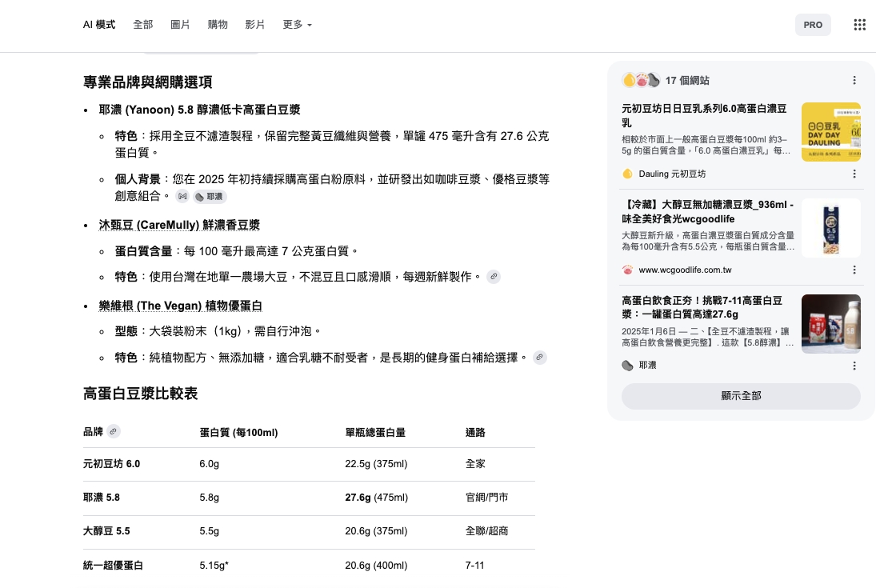Select 17 個網站 heading text
Image resolution: width=876 pixels, height=588 pixels.
coord(687,81)
